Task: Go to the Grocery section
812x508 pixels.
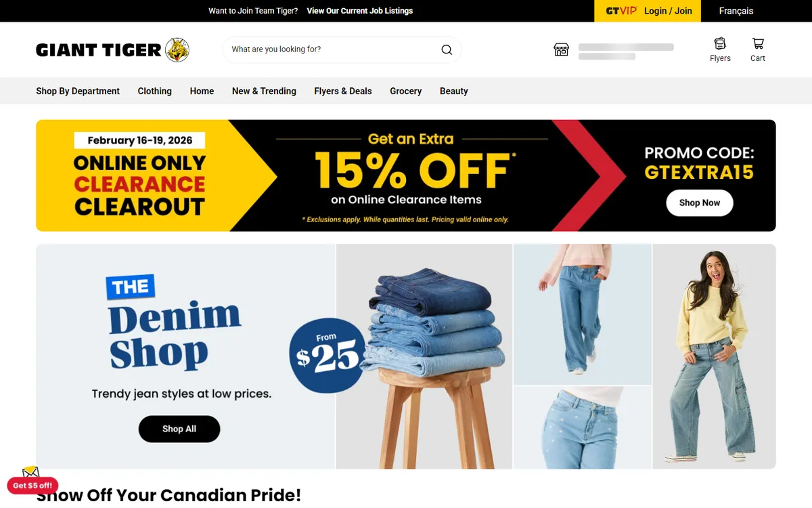Action: (405, 91)
